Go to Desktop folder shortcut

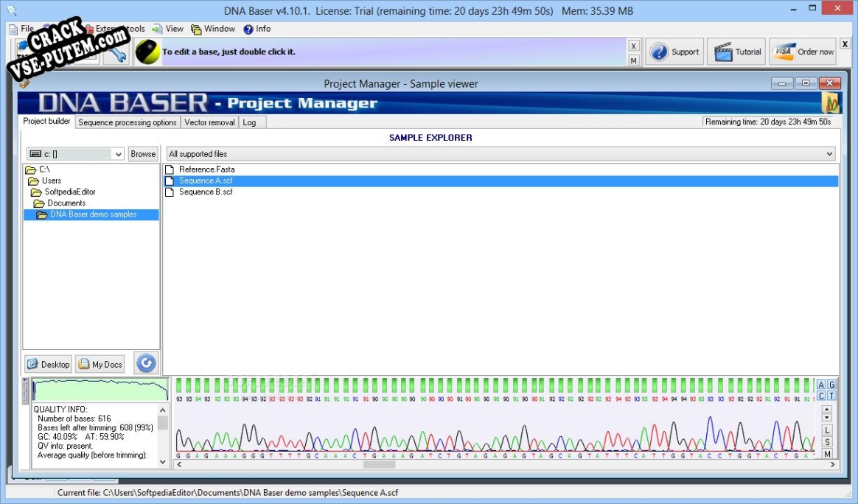pos(48,364)
